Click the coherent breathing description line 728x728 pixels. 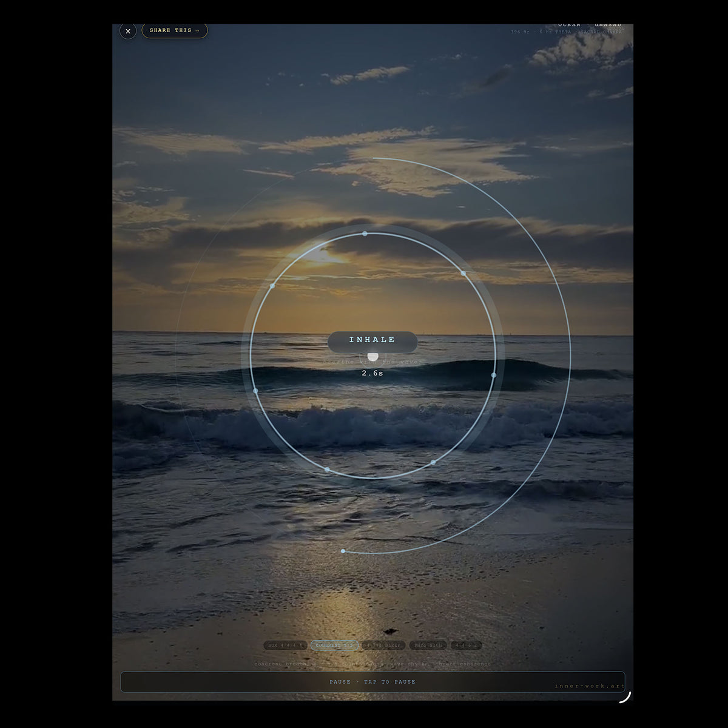tap(372, 664)
